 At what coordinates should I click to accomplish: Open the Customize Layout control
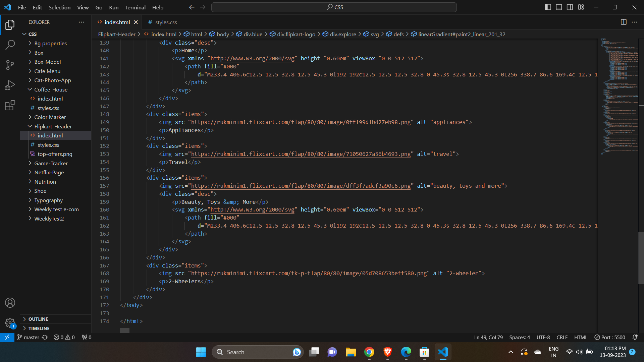point(581,7)
